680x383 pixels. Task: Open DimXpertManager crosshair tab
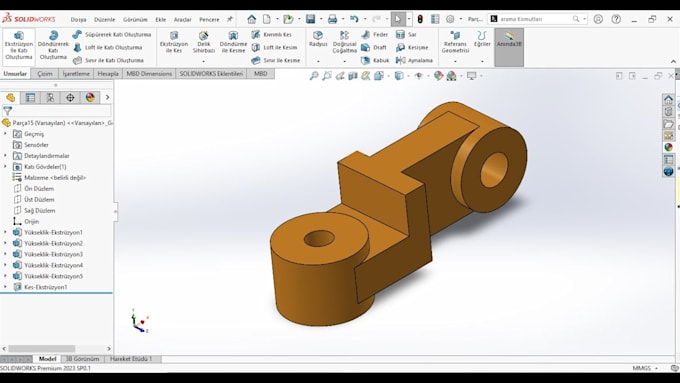pos(70,98)
